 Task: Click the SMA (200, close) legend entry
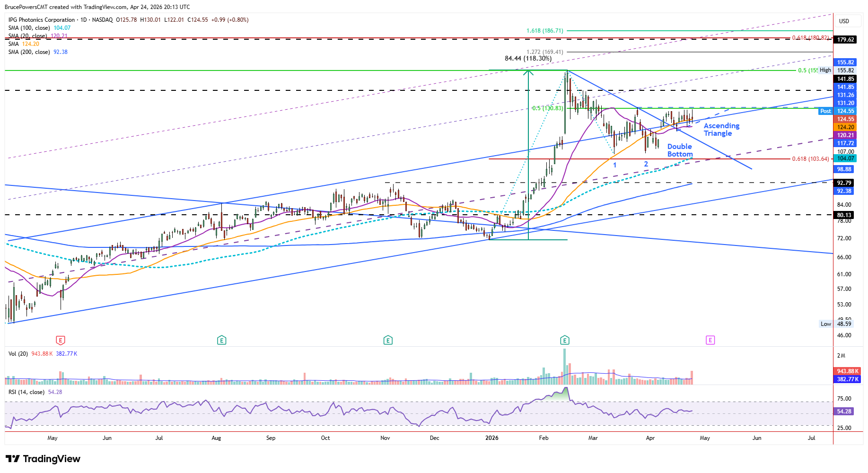pos(38,52)
